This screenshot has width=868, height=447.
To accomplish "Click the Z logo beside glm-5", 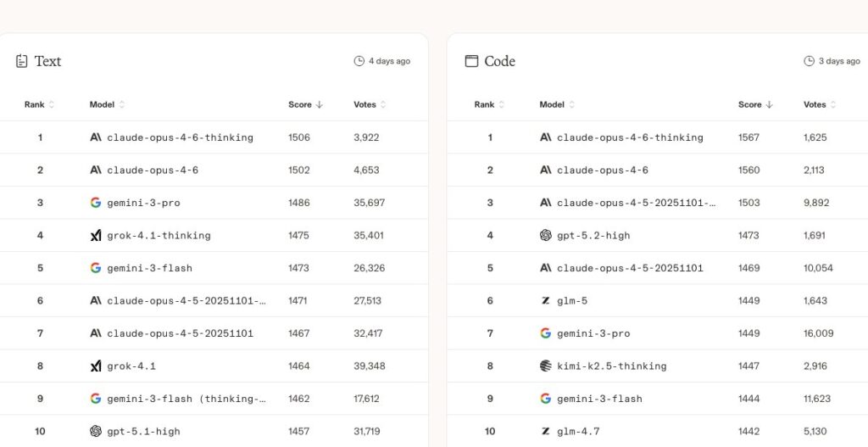I will (x=546, y=301).
